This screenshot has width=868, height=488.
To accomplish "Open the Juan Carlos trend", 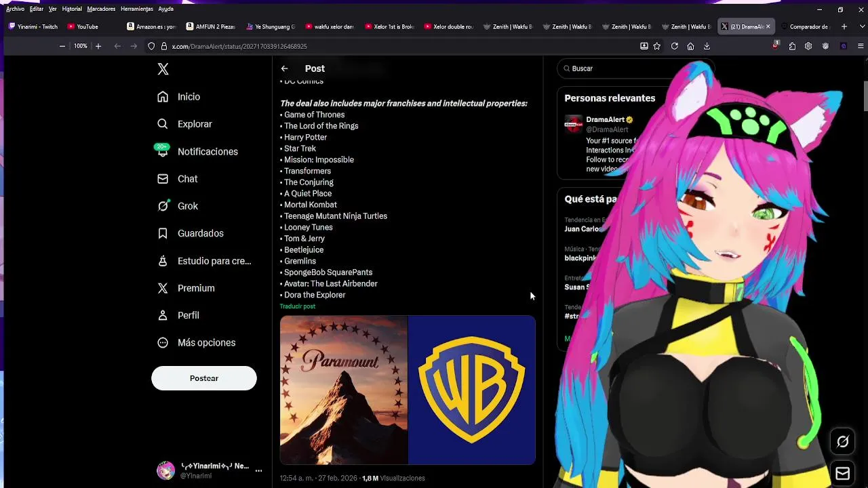I will pyautogui.click(x=583, y=229).
